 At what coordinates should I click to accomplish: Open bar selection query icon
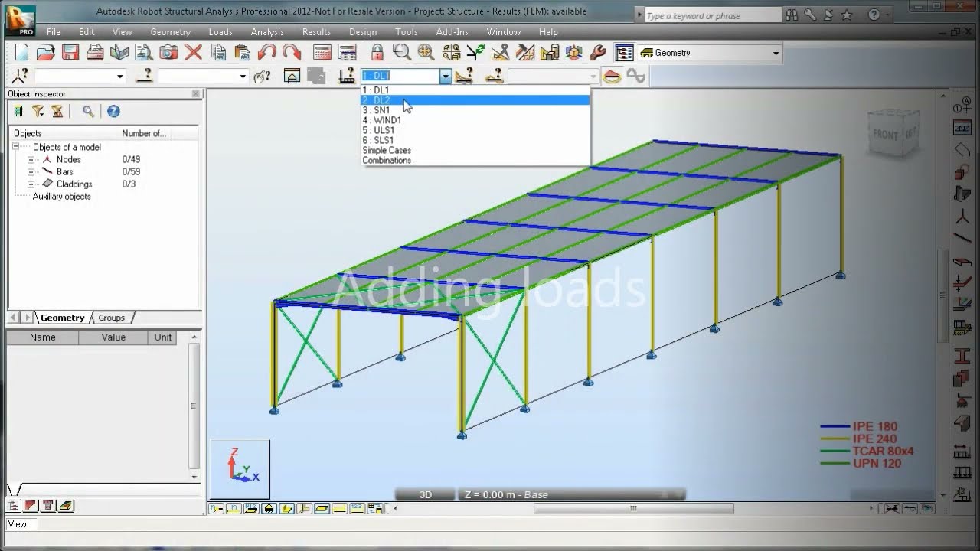(144, 76)
